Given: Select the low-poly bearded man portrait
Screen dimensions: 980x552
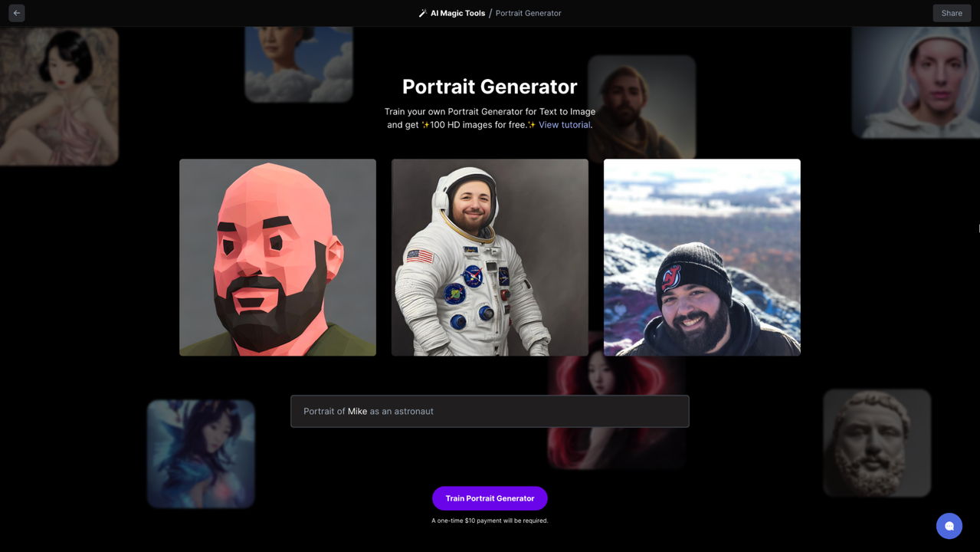Looking at the screenshot, I should click(277, 258).
